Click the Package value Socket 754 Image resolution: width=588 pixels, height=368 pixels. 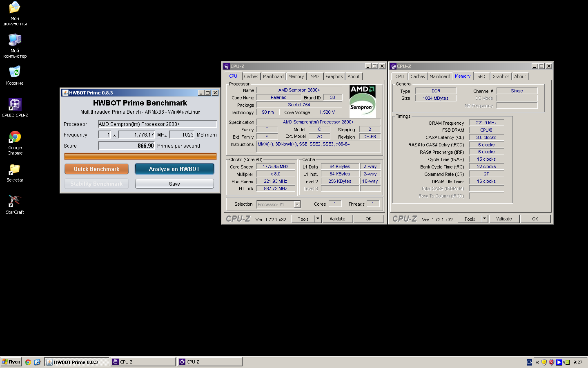[299, 105]
